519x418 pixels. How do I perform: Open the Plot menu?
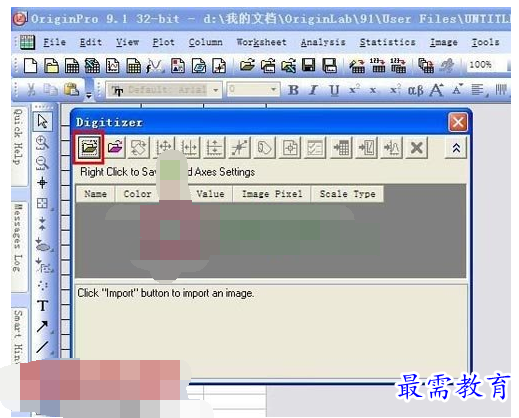click(x=163, y=42)
